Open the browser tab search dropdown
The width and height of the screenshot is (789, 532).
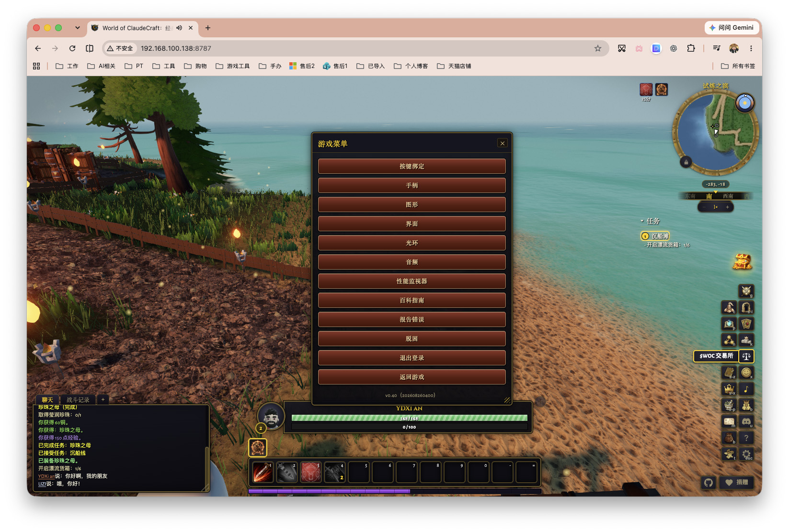[x=77, y=28]
